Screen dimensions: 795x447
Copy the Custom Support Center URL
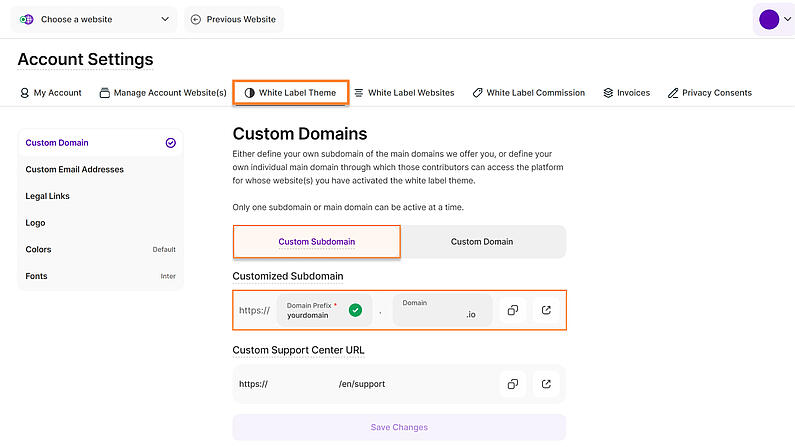point(513,384)
